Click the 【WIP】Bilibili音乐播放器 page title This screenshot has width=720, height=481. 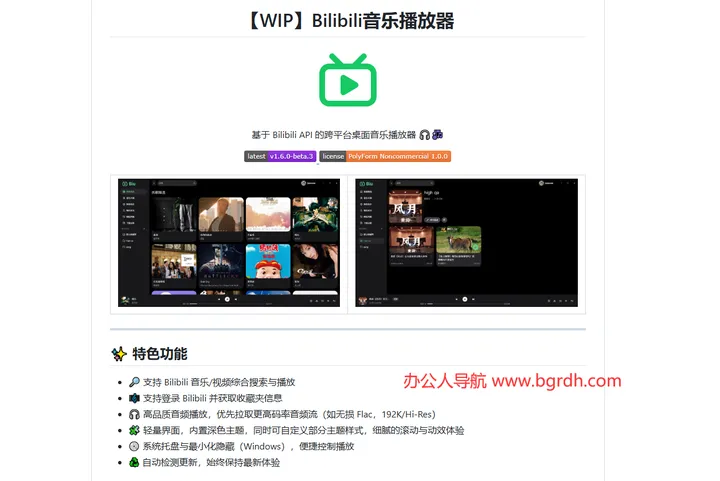coord(348,21)
